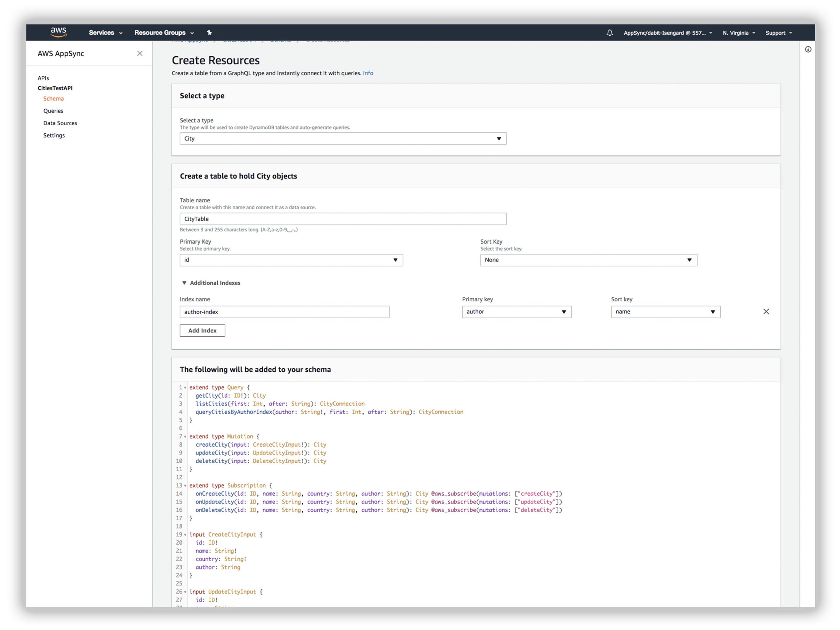Click the Add Index button
The image size is (840, 630).
coord(202,330)
